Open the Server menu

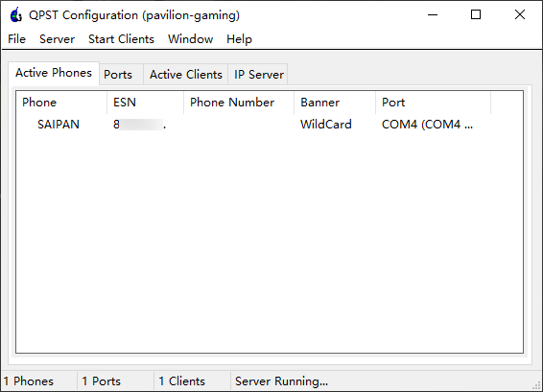click(x=58, y=39)
